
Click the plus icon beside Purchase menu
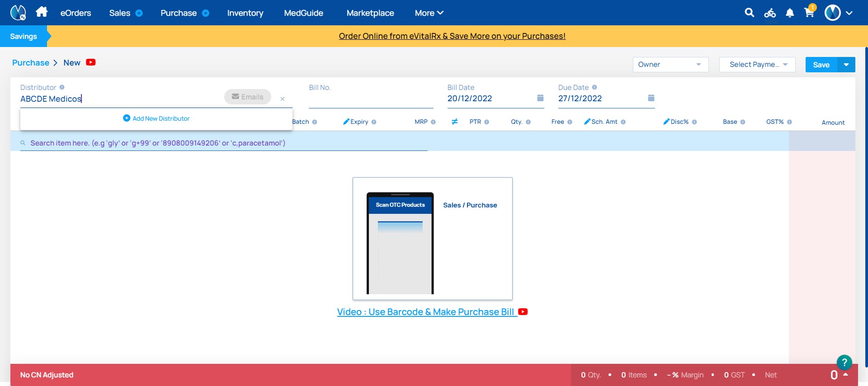click(x=206, y=13)
